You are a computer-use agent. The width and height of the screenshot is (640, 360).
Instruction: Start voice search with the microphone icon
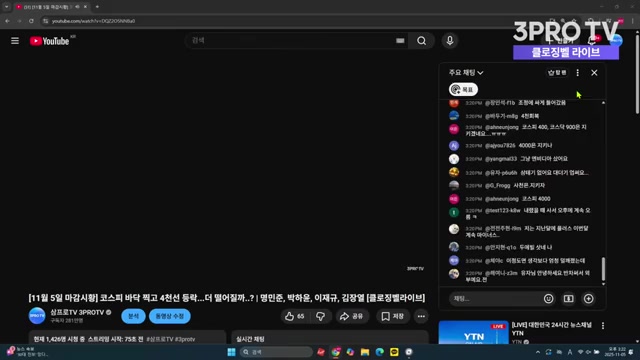tap(450, 41)
